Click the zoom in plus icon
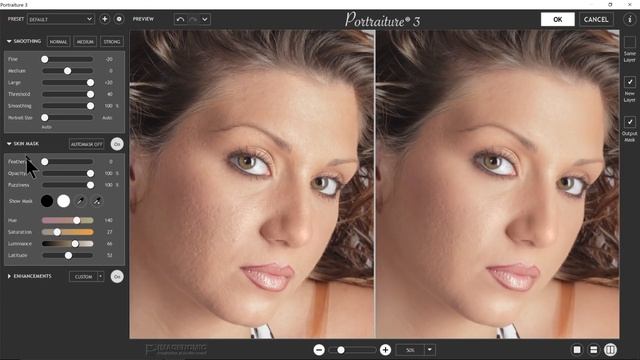Image resolution: width=640 pixels, height=360 pixels. tap(385, 350)
